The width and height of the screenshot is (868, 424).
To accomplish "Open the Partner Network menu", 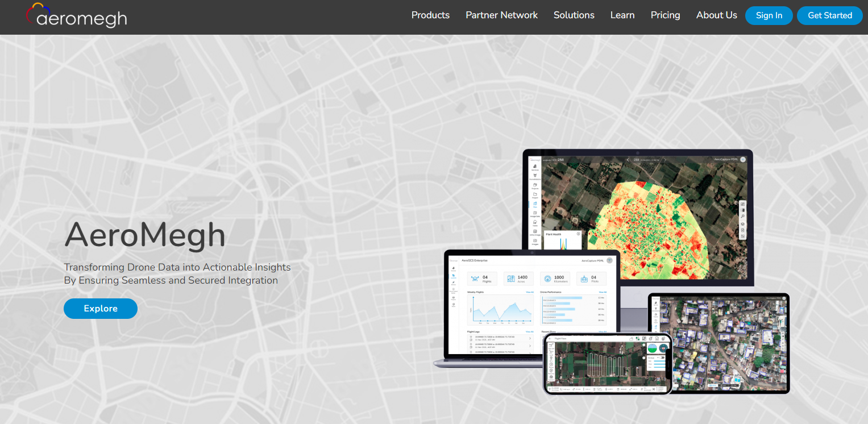I will (x=501, y=15).
